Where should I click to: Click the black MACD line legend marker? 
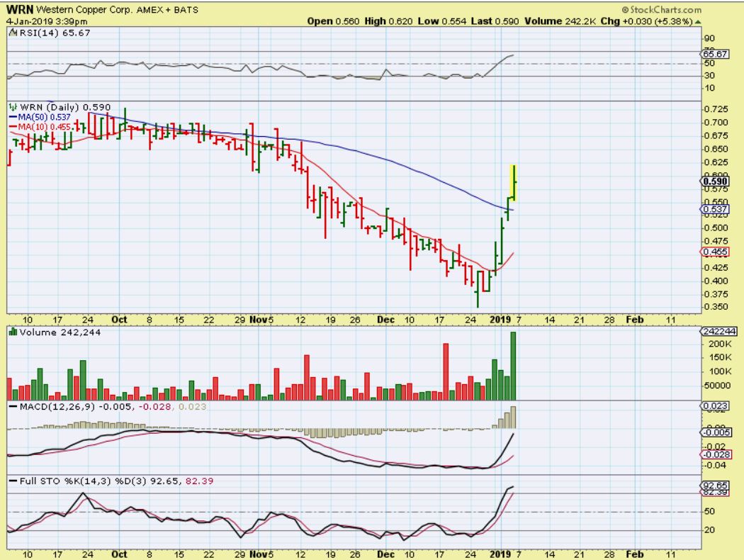(12, 405)
